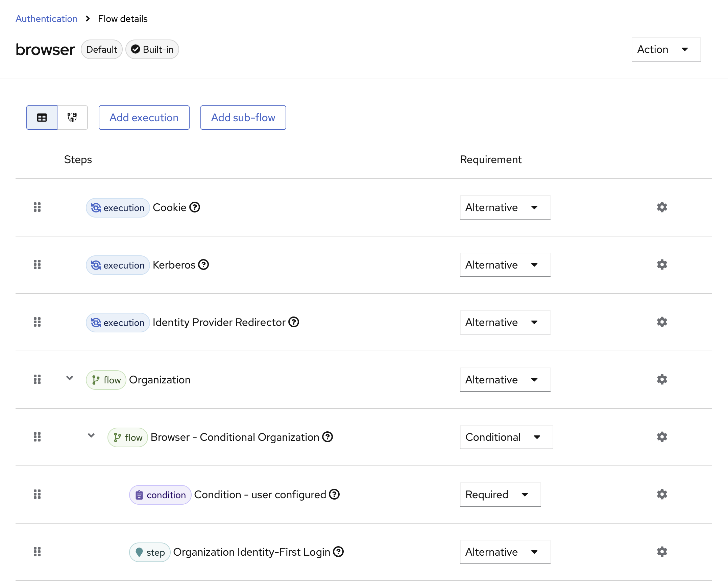Image resolution: width=728 pixels, height=581 pixels.
Task: Go to Authentication breadcrumb link
Action: [x=47, y=19]
